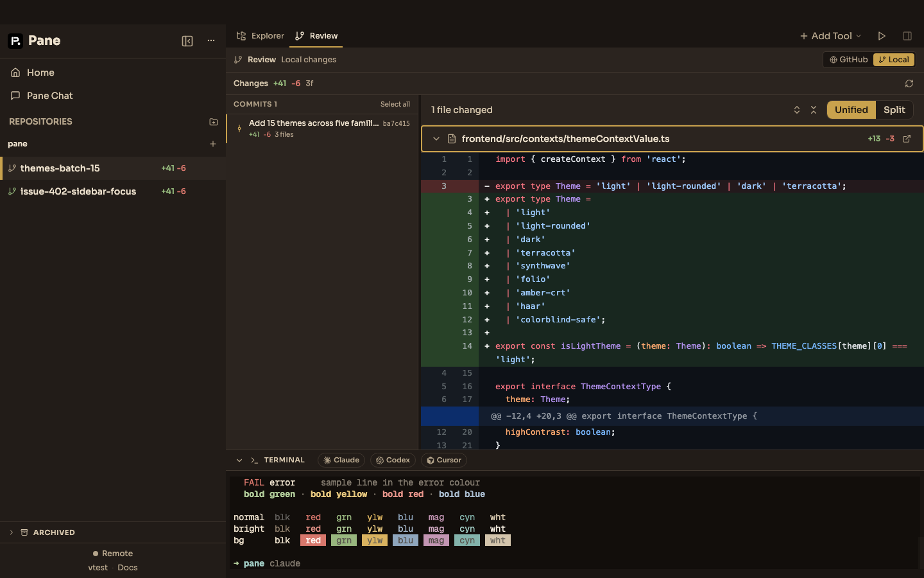Click the '1 file changed' label

(462, 110)
